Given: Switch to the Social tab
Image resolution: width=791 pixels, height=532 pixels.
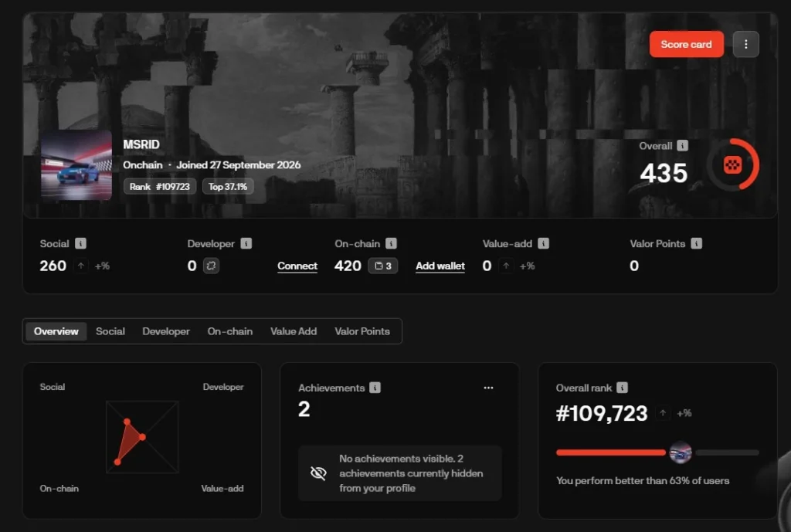Looking at the screenshot, I should [x=110, y=331].
